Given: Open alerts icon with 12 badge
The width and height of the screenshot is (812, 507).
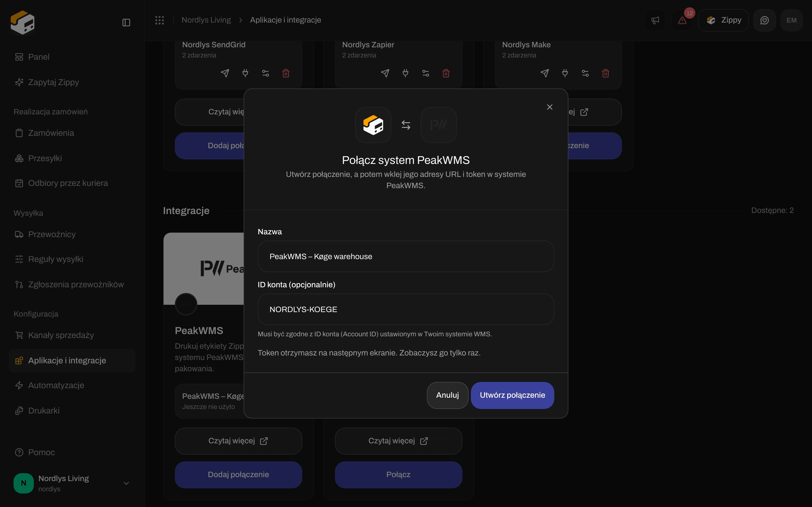Looking at the screenshot, I should pyautogui.click(x=682, y=21).
